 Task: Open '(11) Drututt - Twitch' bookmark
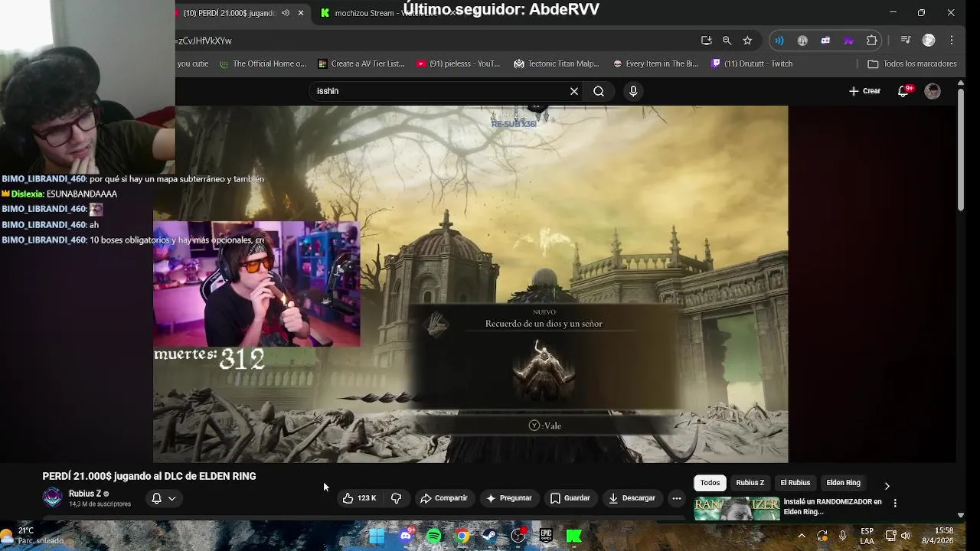pyautogui.click(x=752, y=64)
